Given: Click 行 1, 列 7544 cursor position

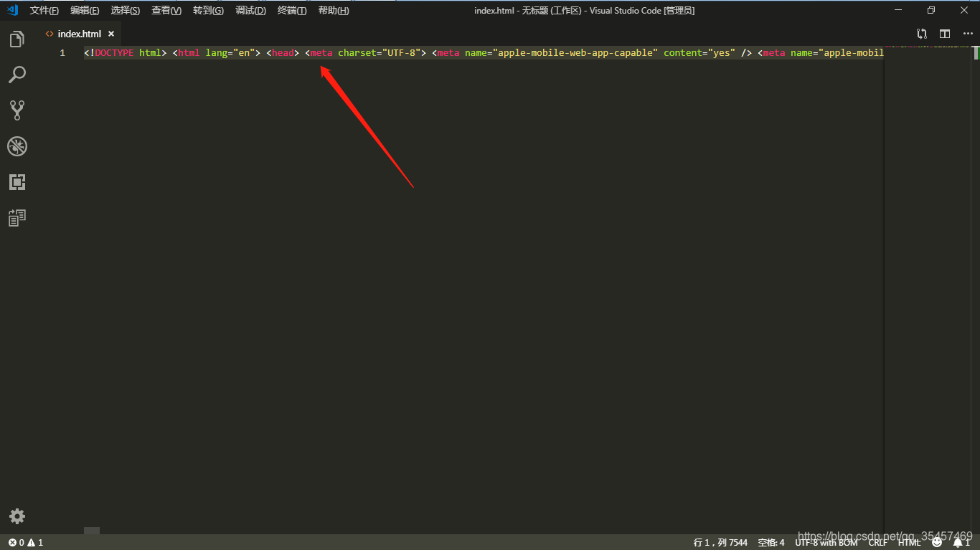Looking at the screenshot, I should (720, 542).
